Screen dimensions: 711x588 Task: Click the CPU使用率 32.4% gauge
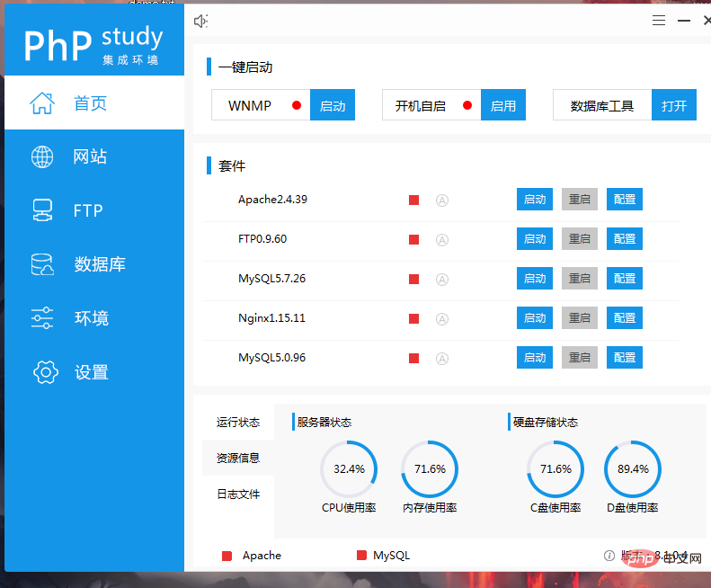click(349, 468)
